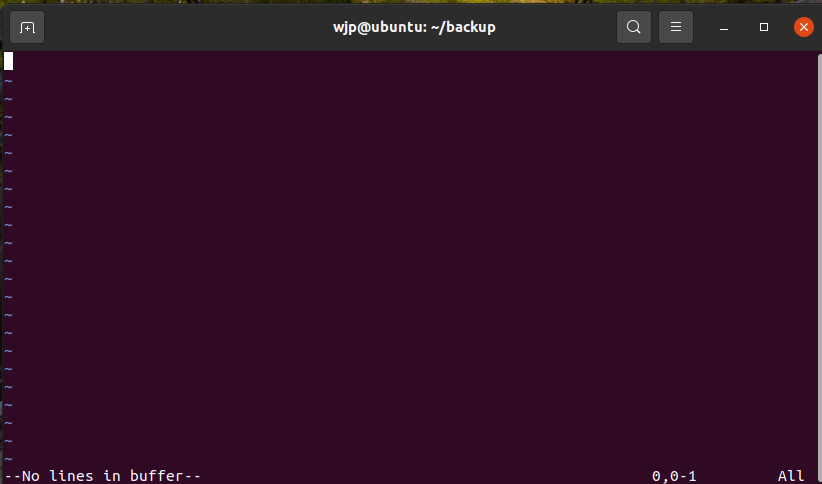Viewport: 822px width, 484px height.
Task: Minimize the terminal window
Action: pyautogui.click(x=723, y=27)
